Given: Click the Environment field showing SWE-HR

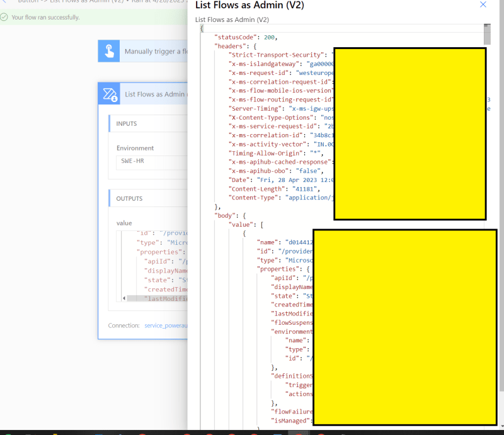Looking at the screenshot, I should coord(152,162).
